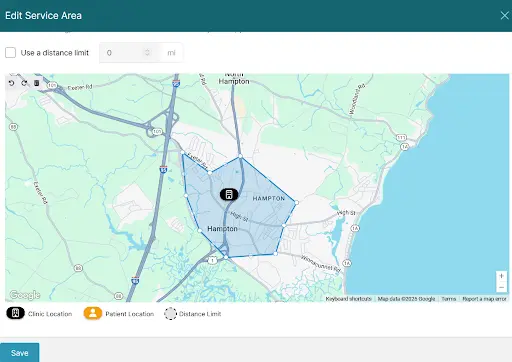Click the "Patient Location" legend text
Image resolution: width=512 pixels, height=362 pixels.
pos(130,314)
